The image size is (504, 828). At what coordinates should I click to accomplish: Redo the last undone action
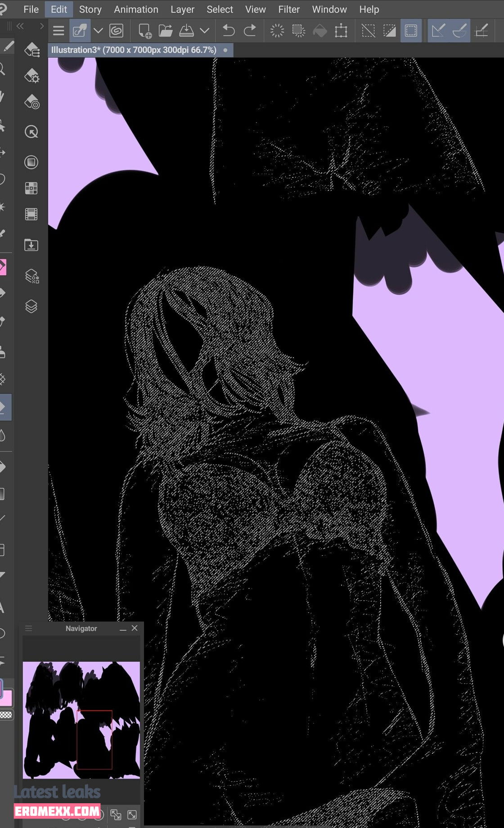[x=250, y=31]
